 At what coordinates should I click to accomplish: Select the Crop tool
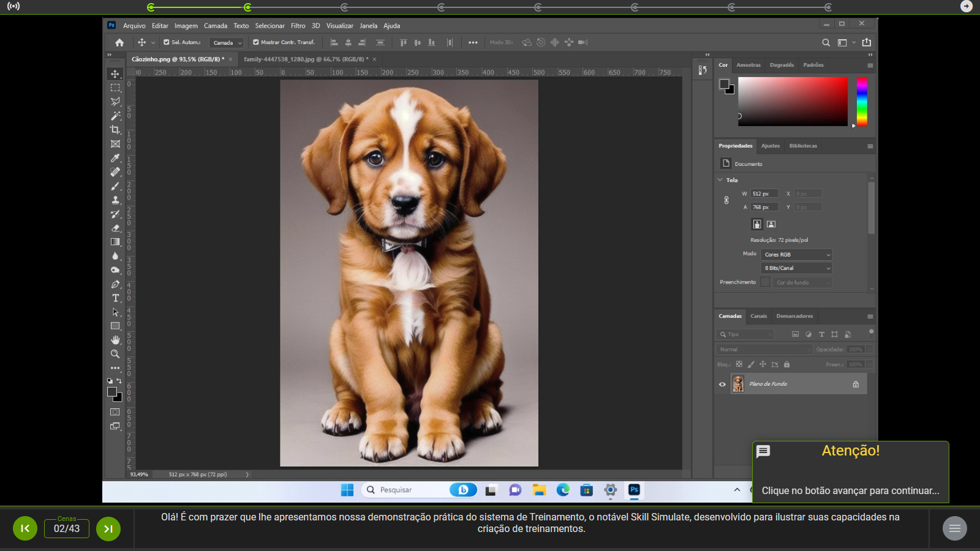click(115, 130)
